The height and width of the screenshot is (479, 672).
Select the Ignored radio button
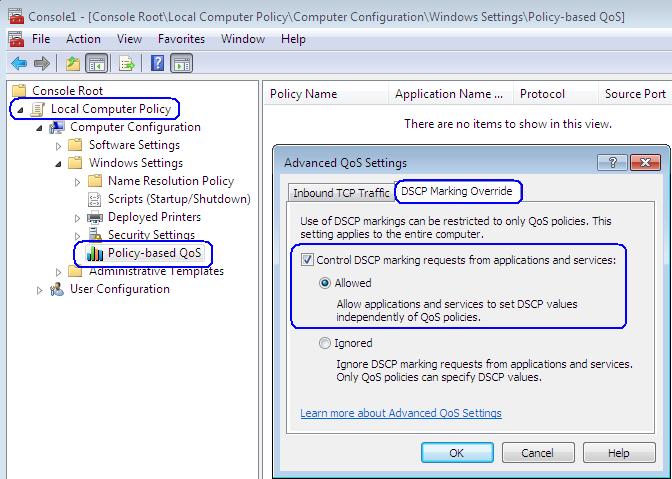[x=325, y=343]
